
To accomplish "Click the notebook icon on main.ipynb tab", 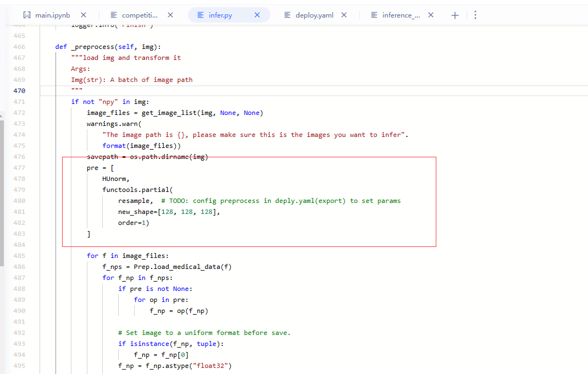I will pos(27,15).
